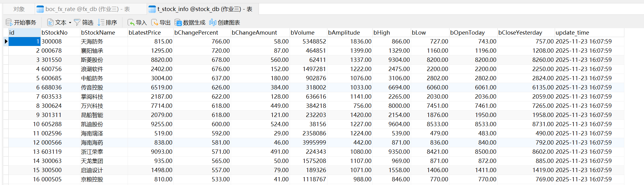Click the Begin Transaction (开始事务) icon
The width and height of the screenshot is (644, 185).
[x=9, y=22]
